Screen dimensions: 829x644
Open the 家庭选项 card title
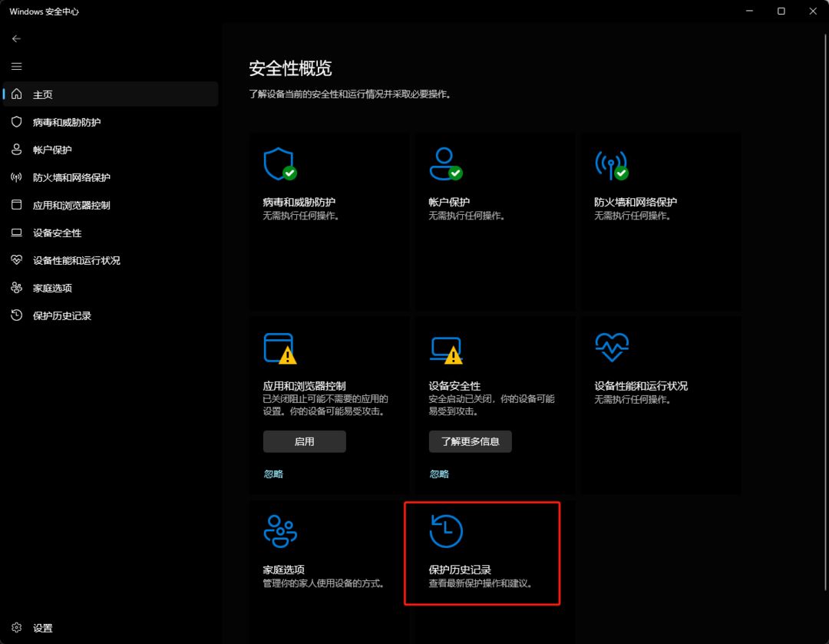283,570
